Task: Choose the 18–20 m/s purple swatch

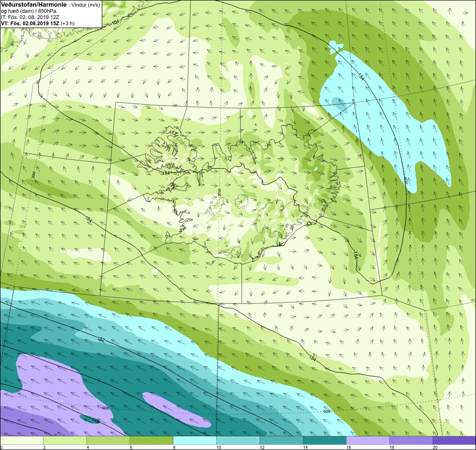Action: tap(411, 440)
